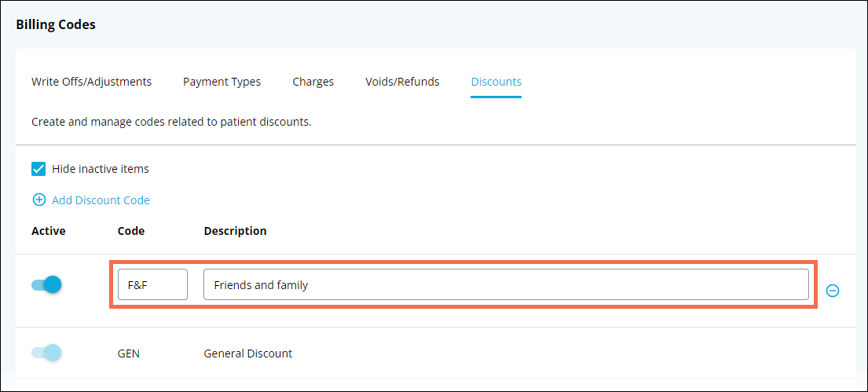Click the Friends and family description field
868x392 pixels.
point(506,284)
